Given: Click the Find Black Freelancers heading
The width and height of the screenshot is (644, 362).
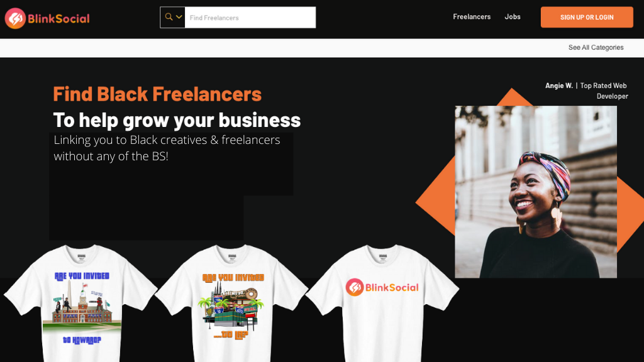Looking at the screenshot, I should pos(157,94).
